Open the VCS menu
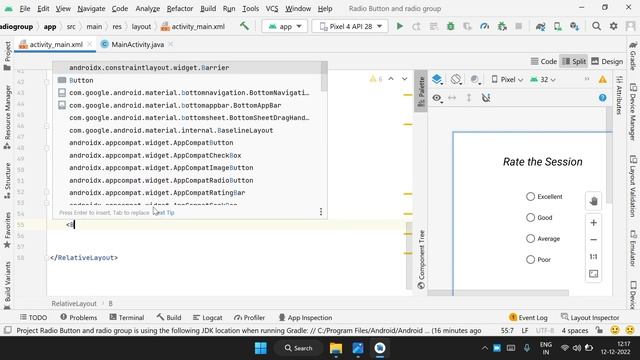Image resolution: width=640 pixels, height=360 pixels. click(272, 9)
